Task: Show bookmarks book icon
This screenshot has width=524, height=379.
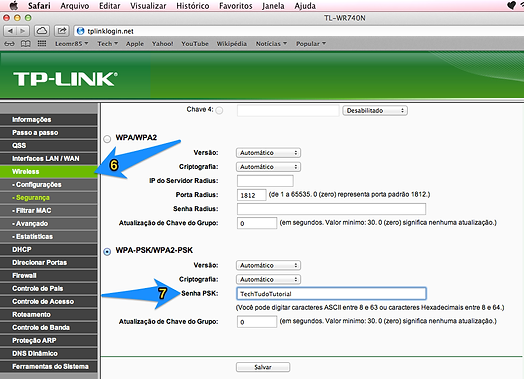Action: 25,44
